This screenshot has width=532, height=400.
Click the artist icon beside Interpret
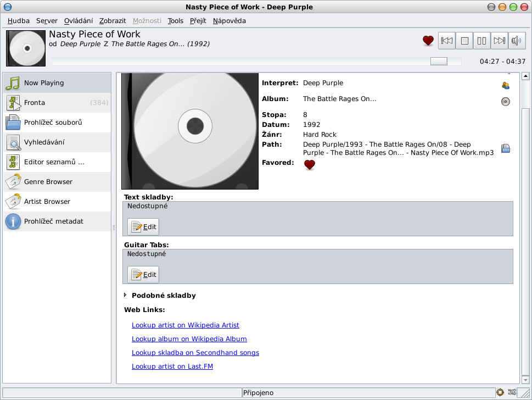(x=506, y=85)
